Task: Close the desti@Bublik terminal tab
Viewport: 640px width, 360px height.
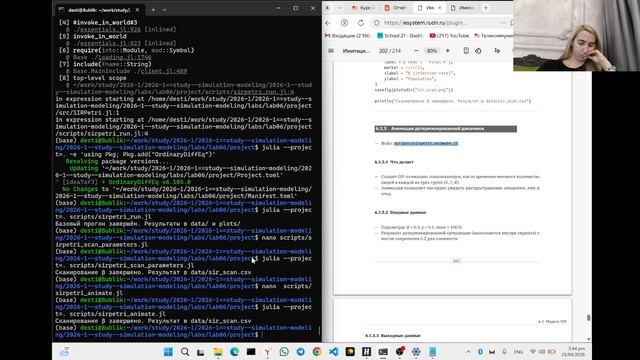Action: (137, 10)
